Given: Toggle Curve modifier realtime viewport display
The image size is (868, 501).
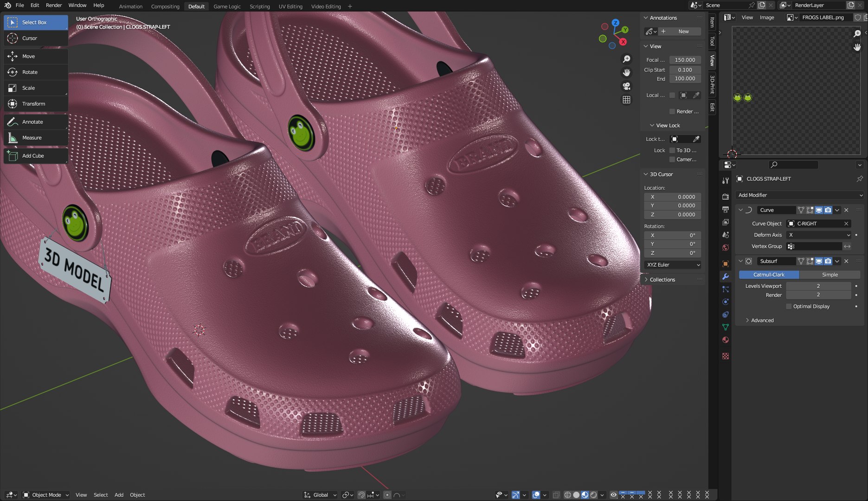Looking at the screenshot, I should [x=819, y=210].
